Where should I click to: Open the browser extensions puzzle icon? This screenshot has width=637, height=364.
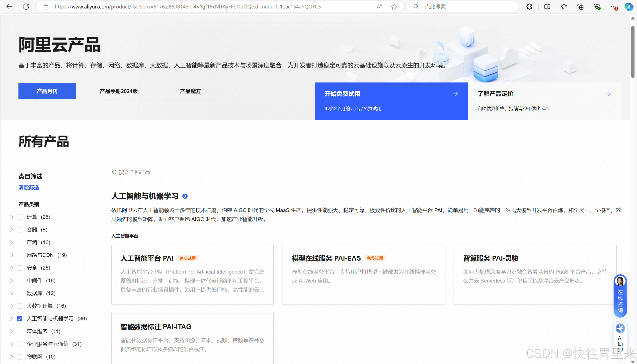click(529, 7)
